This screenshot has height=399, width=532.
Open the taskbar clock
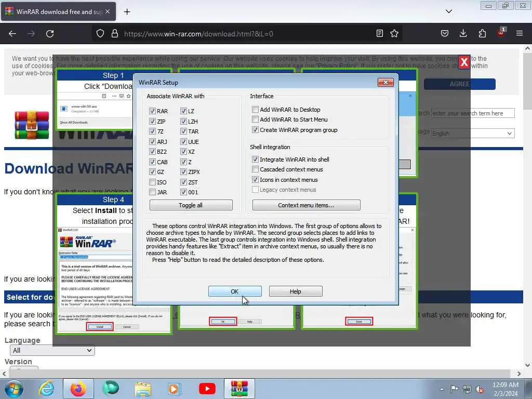pos(505,389)
